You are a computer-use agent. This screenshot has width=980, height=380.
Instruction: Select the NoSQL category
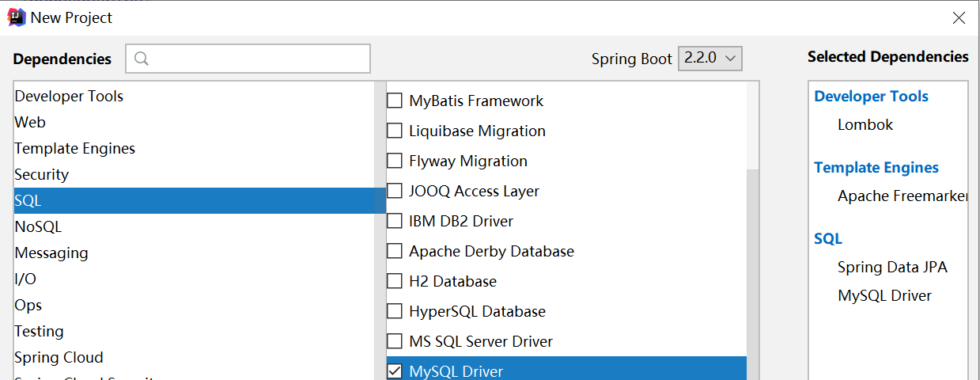click(38, 227)
